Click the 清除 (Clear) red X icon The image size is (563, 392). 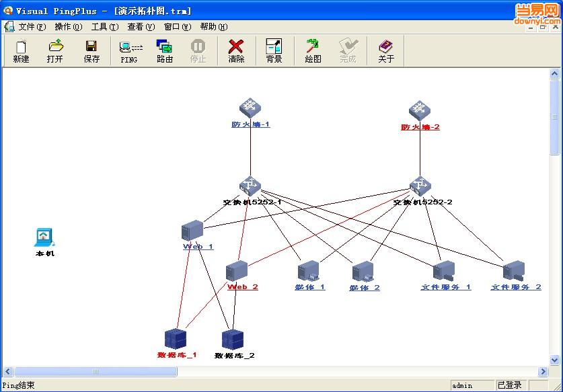click(236, 51)
